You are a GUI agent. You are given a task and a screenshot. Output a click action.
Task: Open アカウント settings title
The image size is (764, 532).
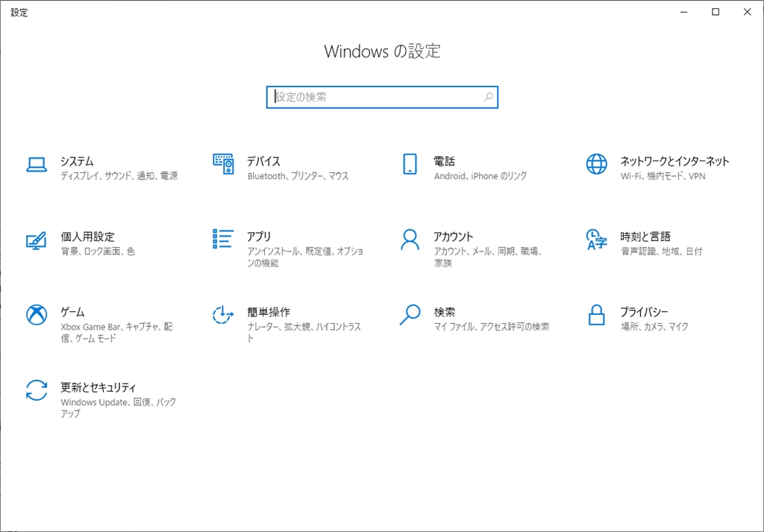pos(453,237)
